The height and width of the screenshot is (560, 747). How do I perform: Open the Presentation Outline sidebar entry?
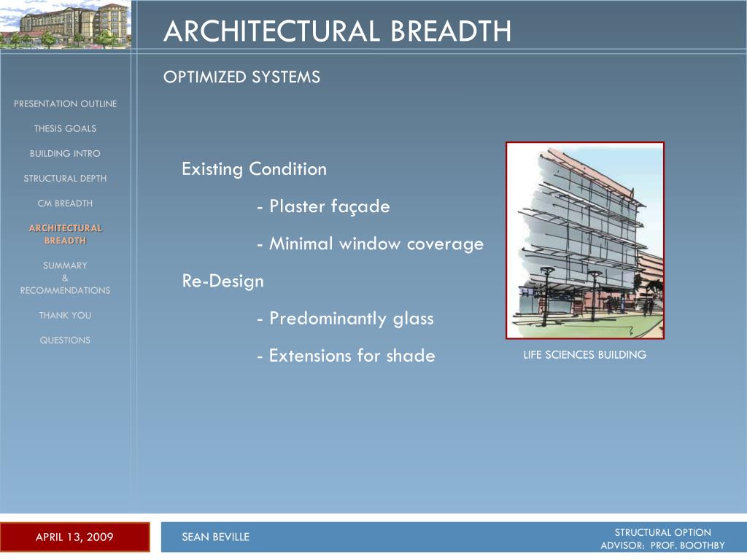click(65, 104)
